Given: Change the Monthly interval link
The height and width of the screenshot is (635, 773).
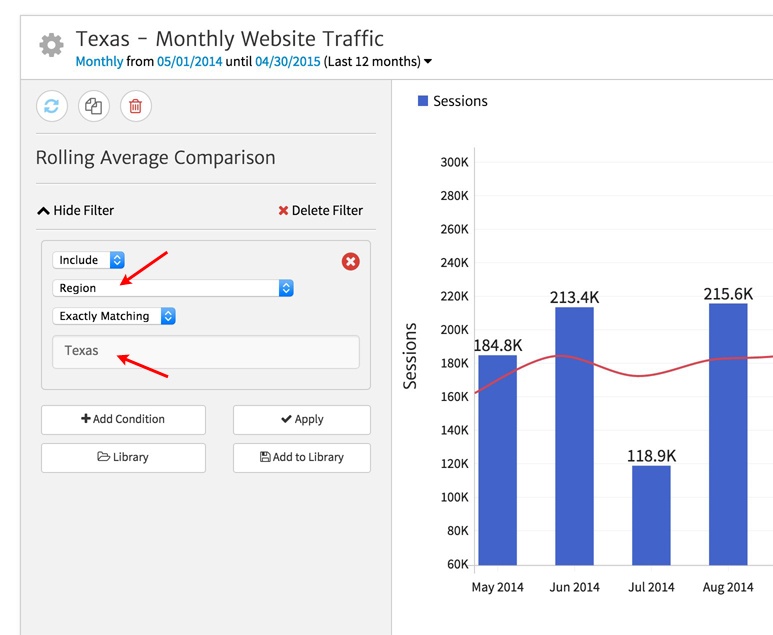Looking at the screenshot, I should coord(99,62).
